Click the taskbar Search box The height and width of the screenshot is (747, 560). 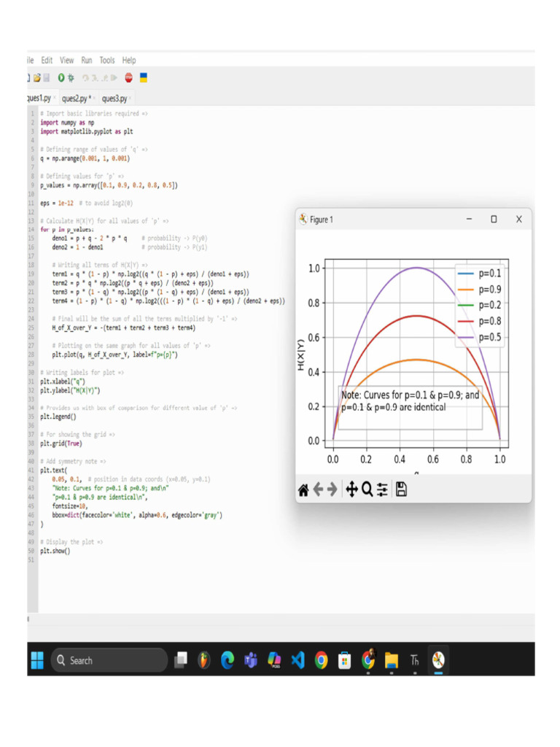click(x=109, y=660)
